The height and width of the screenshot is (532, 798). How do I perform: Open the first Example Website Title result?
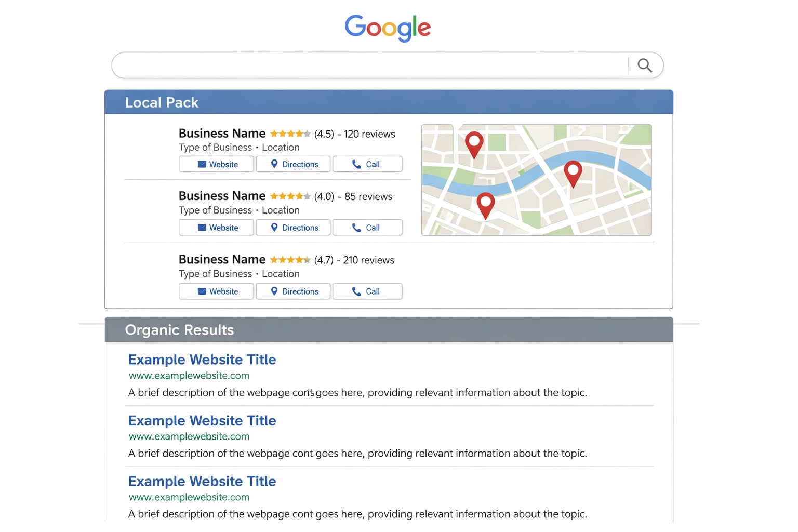click(x=202, y=360)
